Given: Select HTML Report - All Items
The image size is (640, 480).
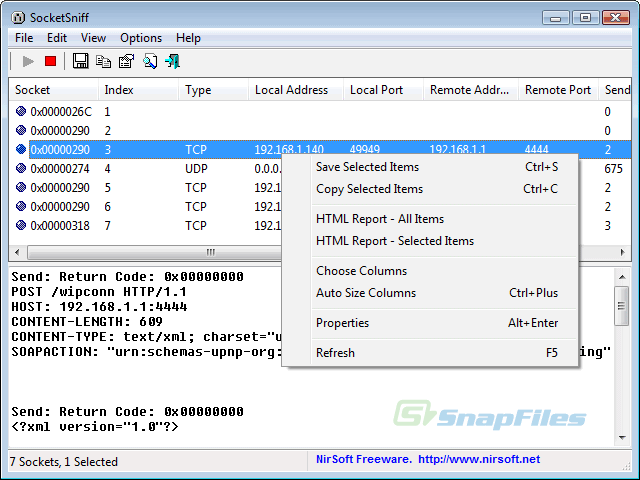Looking at the screenshot, I should click(x=437, y=219).
